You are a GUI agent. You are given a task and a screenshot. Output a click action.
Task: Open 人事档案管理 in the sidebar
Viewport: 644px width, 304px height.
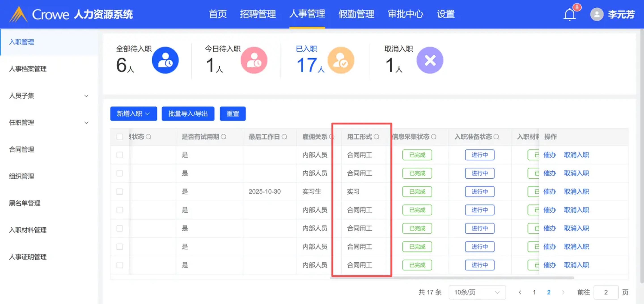(x=28, y=69)
